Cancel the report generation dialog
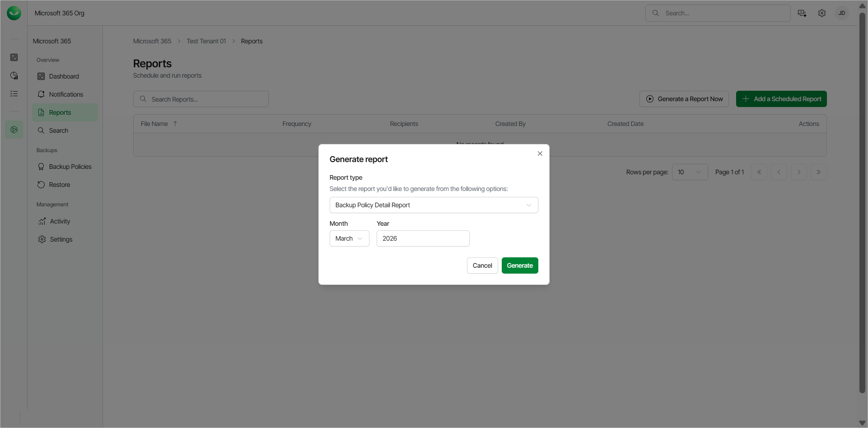Image resolution: width=868 pixels, height=428 pixels. pos(482,265)
